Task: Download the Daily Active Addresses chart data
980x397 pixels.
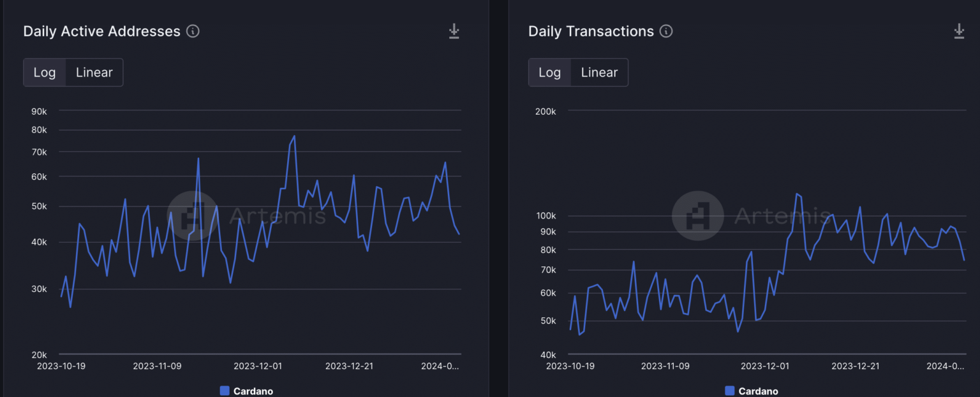Action: 454,31
